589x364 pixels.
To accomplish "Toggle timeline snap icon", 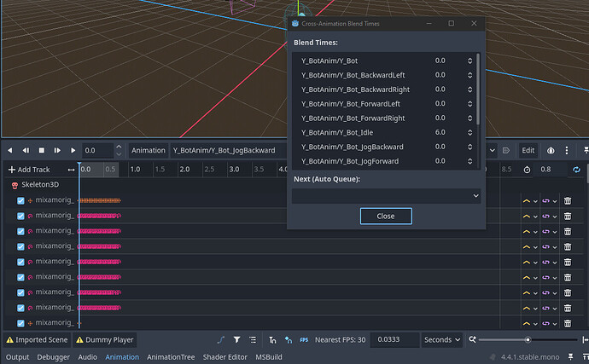I will 272,340.
